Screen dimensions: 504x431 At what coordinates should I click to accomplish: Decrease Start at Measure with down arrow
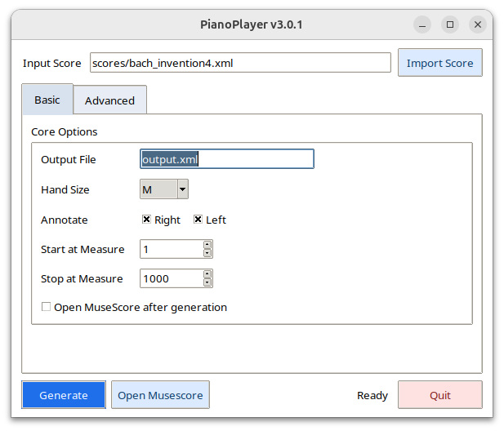[x=207, y=253]
